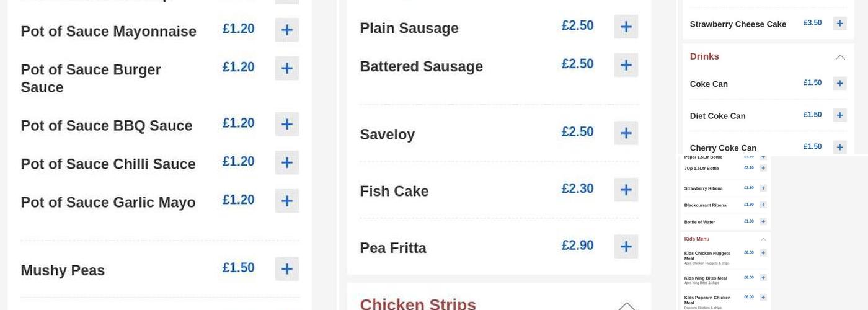Add Mushy Peas to basket
This screenshot has width=868, height=310.
point(286,268)
